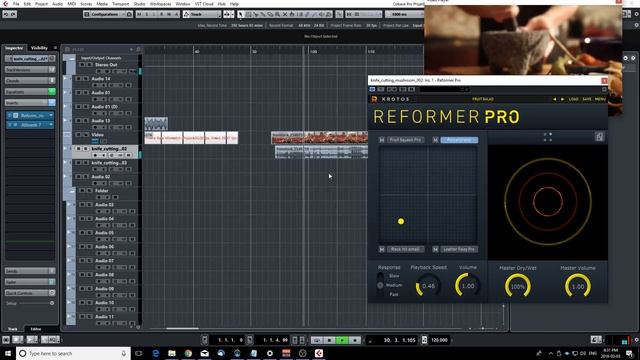Screen dimensions: 640x360
Task: Click the Playback Speed knob
Action: 428,286
